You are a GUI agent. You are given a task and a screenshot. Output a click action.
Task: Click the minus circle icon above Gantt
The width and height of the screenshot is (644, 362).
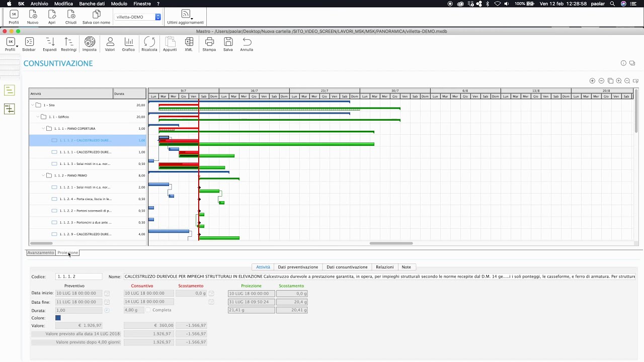[601, 81]
